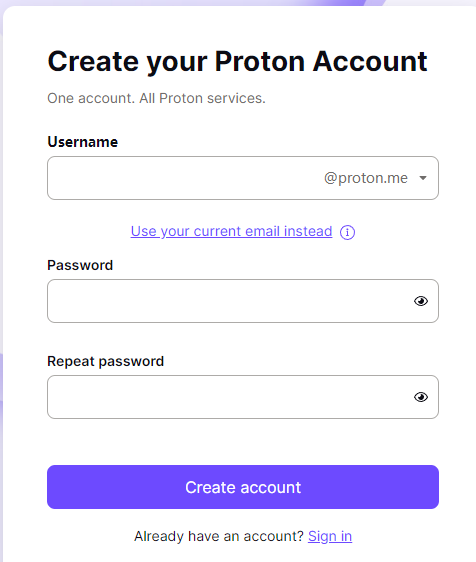
Task: Click the Password label text
Action: coord(80,265)
